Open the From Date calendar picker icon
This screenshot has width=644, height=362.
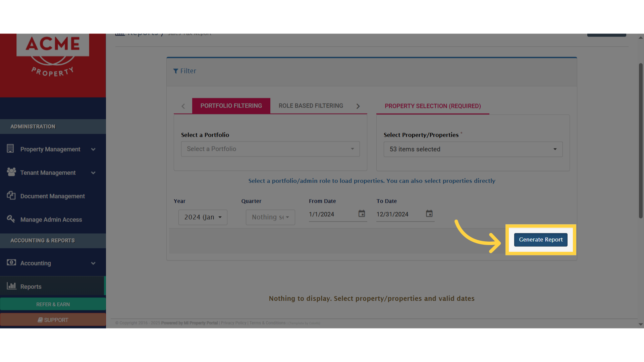[362, 214]
